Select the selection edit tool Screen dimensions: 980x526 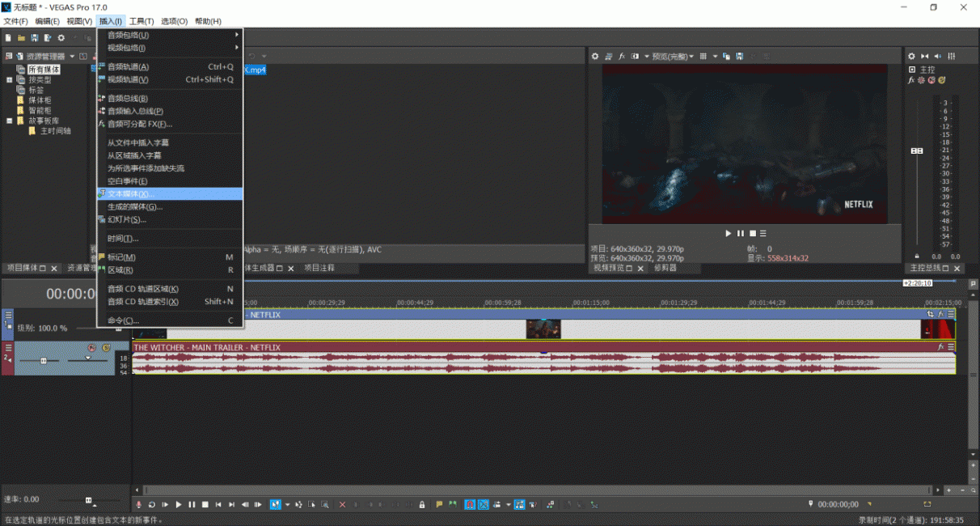(311, 504)
